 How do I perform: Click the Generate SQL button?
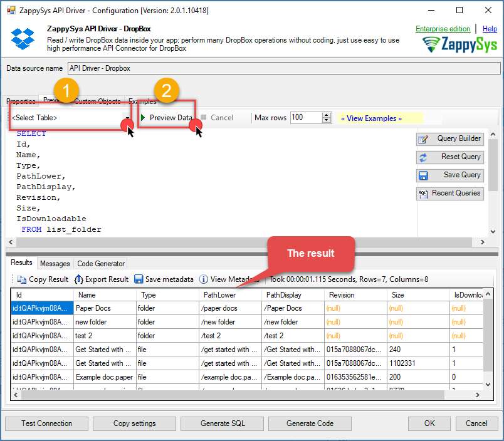point(222,423)
